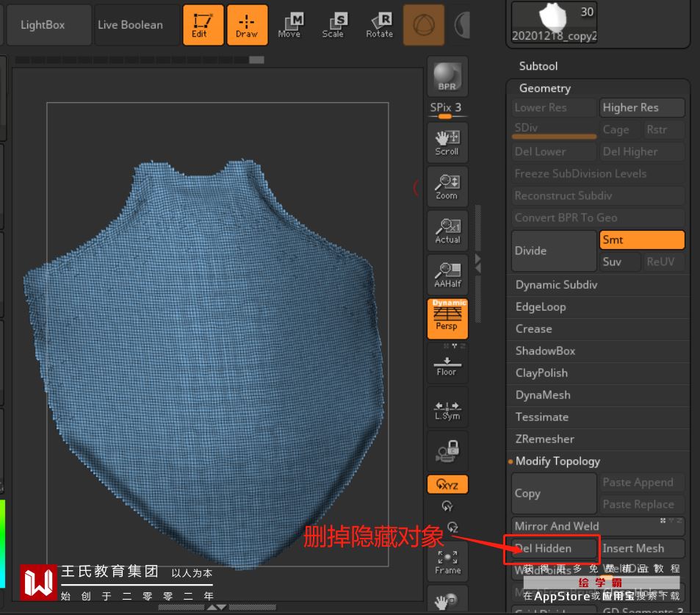Adjust the SPix 3 slider
This screenshot has width=700, height=615.
tap(447, 111)
